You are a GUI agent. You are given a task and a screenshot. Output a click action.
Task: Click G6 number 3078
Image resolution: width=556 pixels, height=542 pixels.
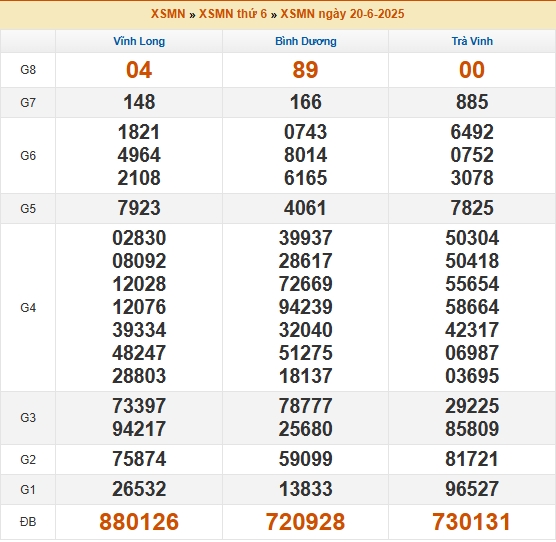pos(472,178)
